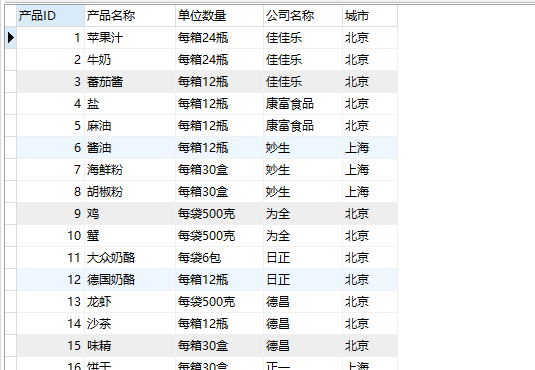Click product ID cell 15
This screenshot has width=535, height=370.
(x=50, y=346)
